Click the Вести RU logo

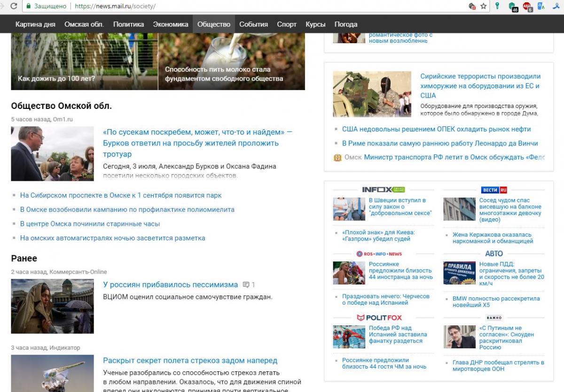(x=494, y=190)
